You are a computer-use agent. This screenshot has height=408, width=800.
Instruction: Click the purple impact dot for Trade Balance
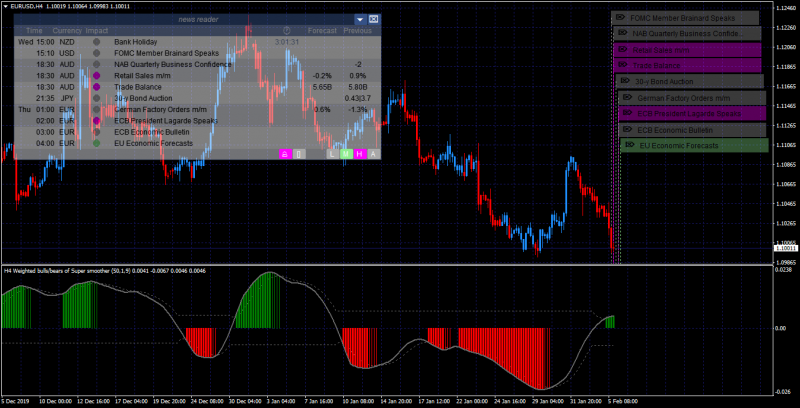(x=96, y=87)
